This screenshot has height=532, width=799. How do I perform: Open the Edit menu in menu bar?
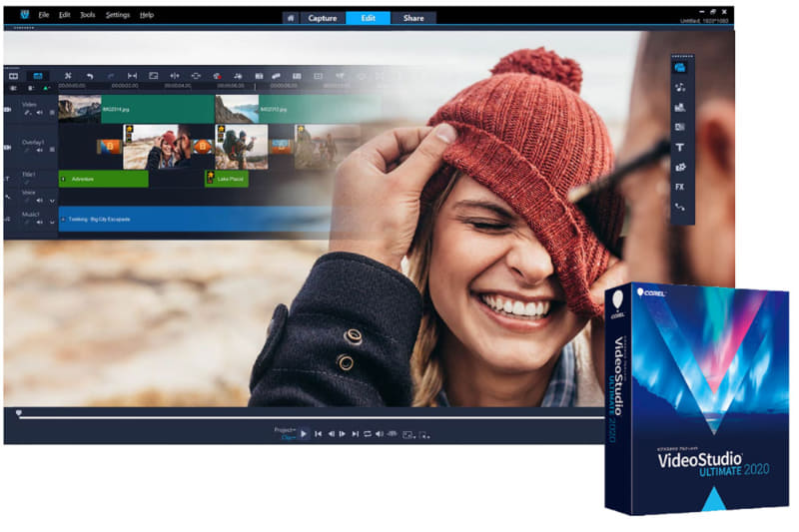coord(64,15)
